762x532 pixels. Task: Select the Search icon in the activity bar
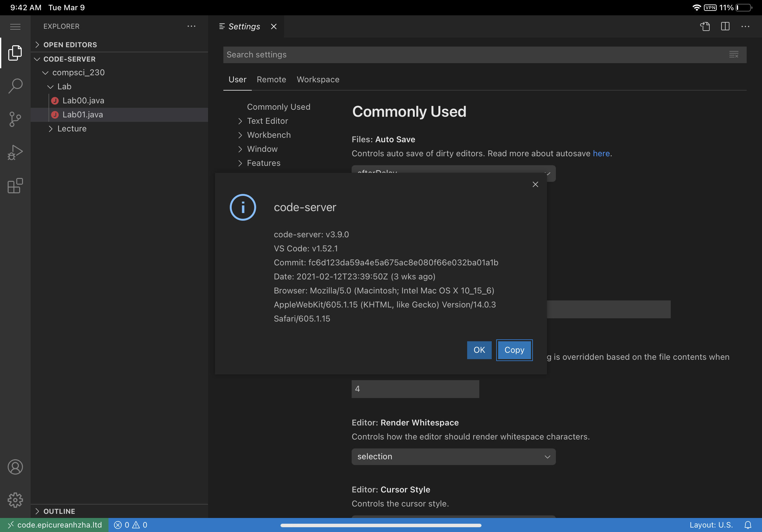click(x=15, y=85)
